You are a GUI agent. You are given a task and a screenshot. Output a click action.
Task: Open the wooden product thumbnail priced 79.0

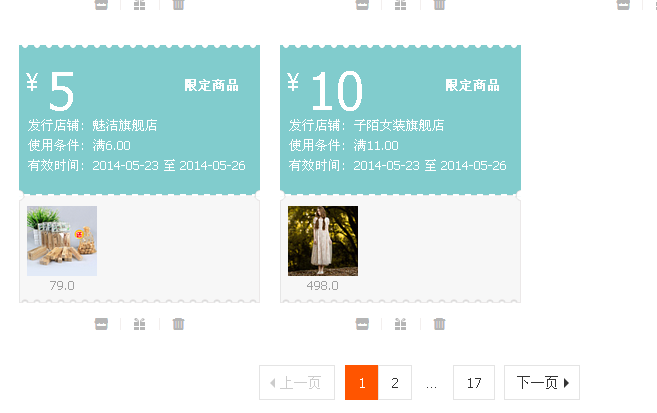coord(62,241)
